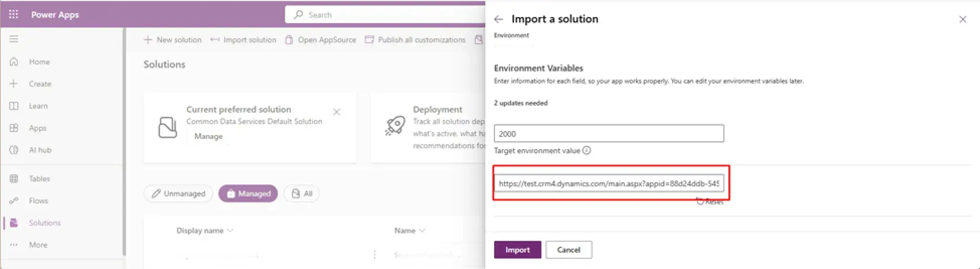Open the Flows icon in sidebar
The image size is (980, 269).
pos(14,200)
